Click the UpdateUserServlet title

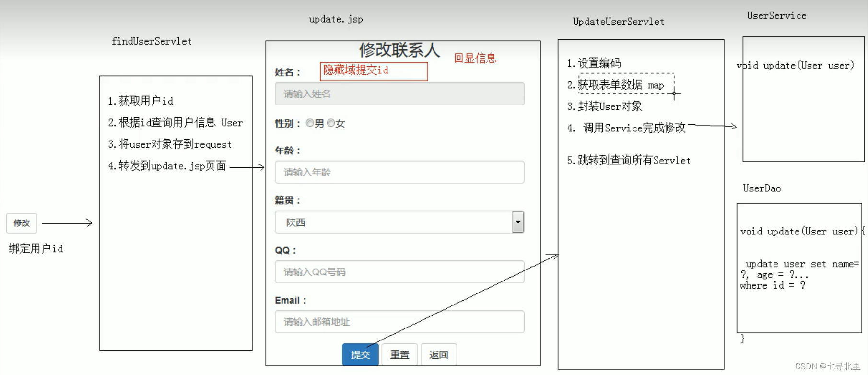pyautogui.click(x=619, y=22)
